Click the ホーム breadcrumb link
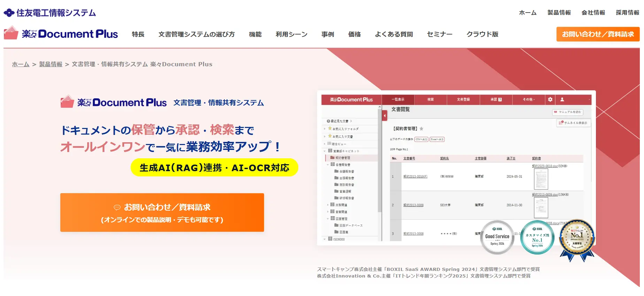The width and height of the screenshot is (644, 296). tap(21, 64)
